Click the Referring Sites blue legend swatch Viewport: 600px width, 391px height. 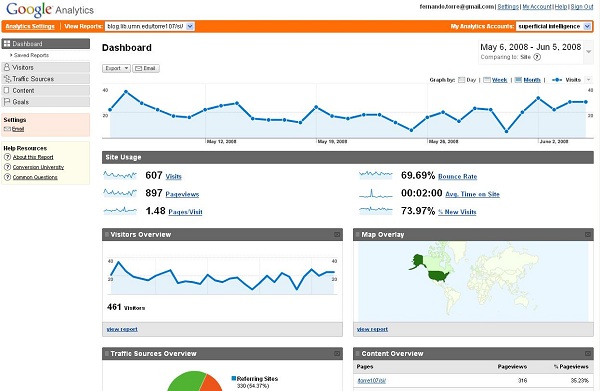(233, 379)
